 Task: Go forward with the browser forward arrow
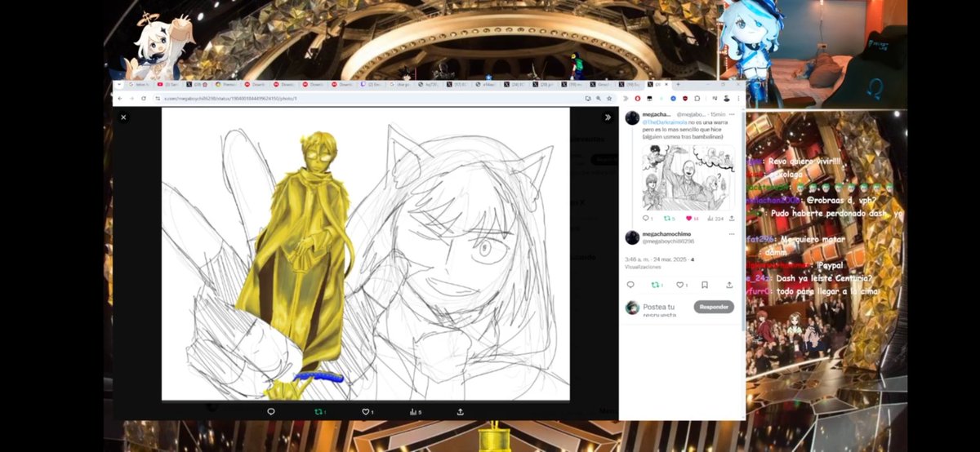pyautogui.click(x=131, y=98)
